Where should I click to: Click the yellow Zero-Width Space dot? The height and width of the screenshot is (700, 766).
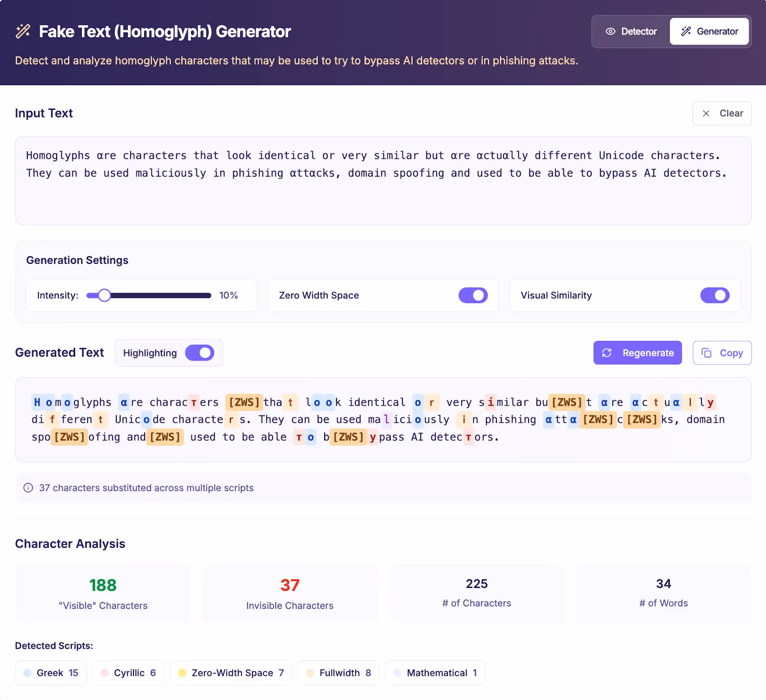click(x=182, y=673)
